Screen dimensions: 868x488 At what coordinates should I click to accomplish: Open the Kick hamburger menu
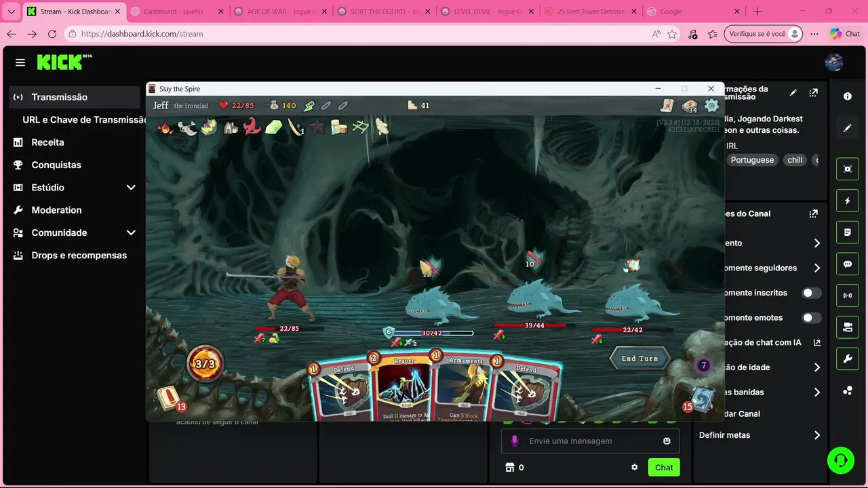(x=20, y=62)
